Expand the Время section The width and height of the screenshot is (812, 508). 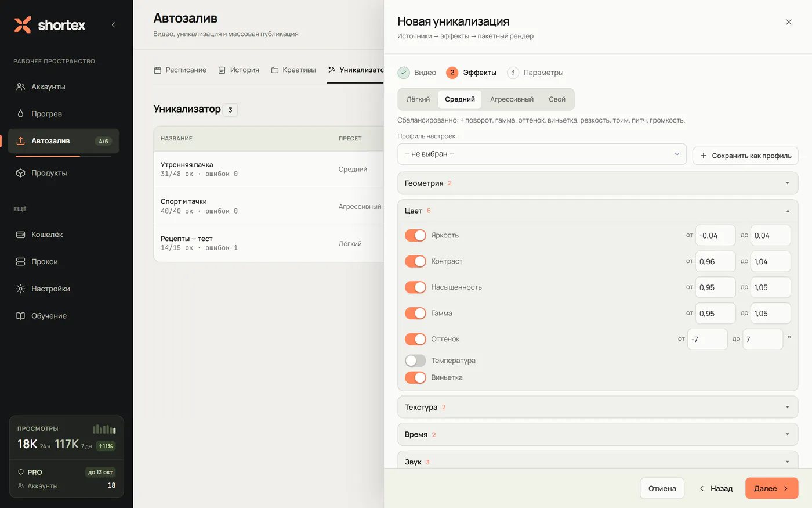tap(598, 434)
